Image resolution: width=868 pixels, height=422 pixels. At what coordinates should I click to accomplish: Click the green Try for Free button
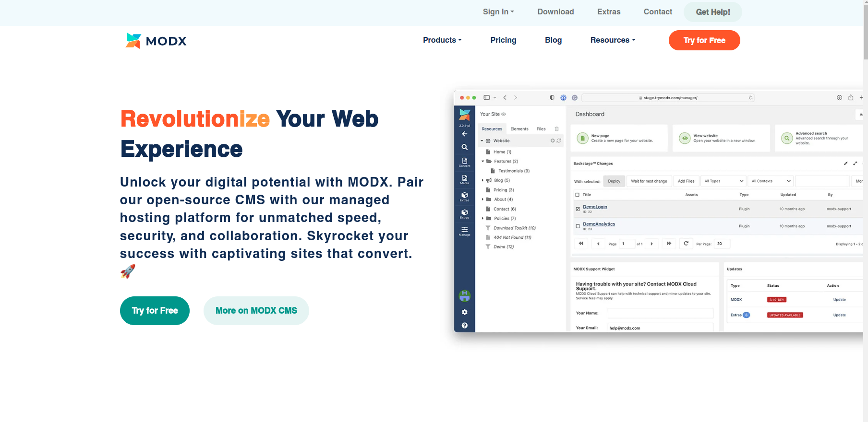155,311
